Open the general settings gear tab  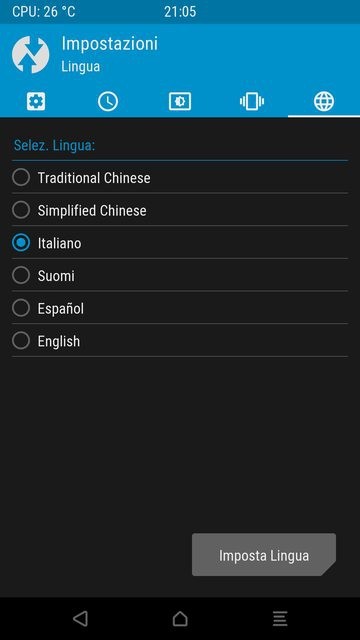(36, 101)
